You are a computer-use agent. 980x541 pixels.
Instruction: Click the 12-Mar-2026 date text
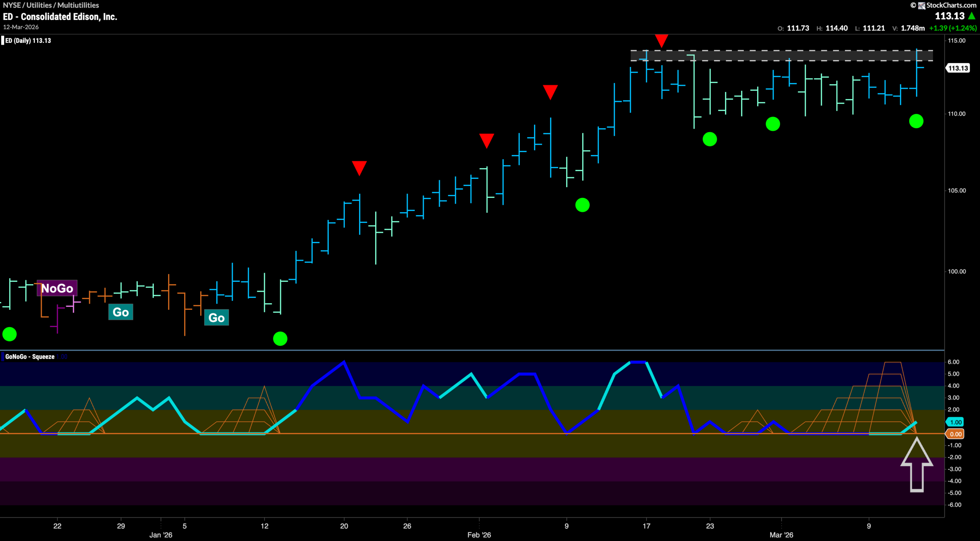(x=21, y=27)
